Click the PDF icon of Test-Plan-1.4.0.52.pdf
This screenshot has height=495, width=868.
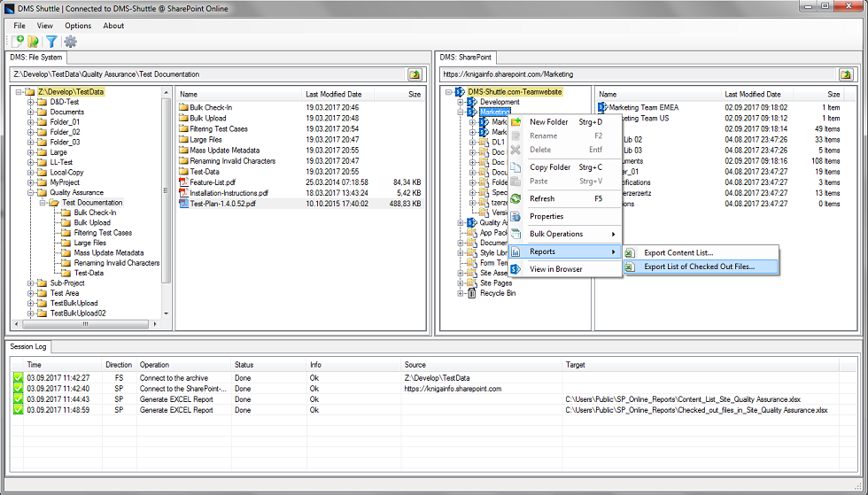click(184, 204)
